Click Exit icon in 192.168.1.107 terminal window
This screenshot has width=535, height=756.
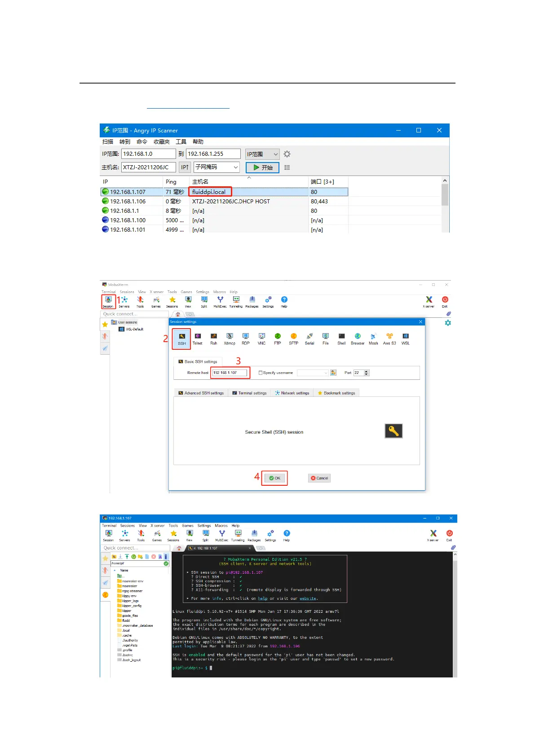449,535
